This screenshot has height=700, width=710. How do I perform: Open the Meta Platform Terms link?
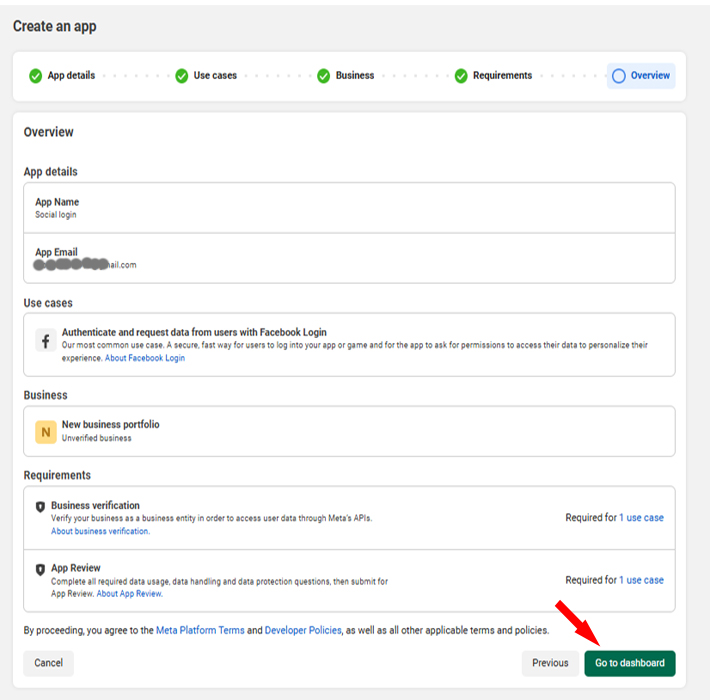coord(200,630)
